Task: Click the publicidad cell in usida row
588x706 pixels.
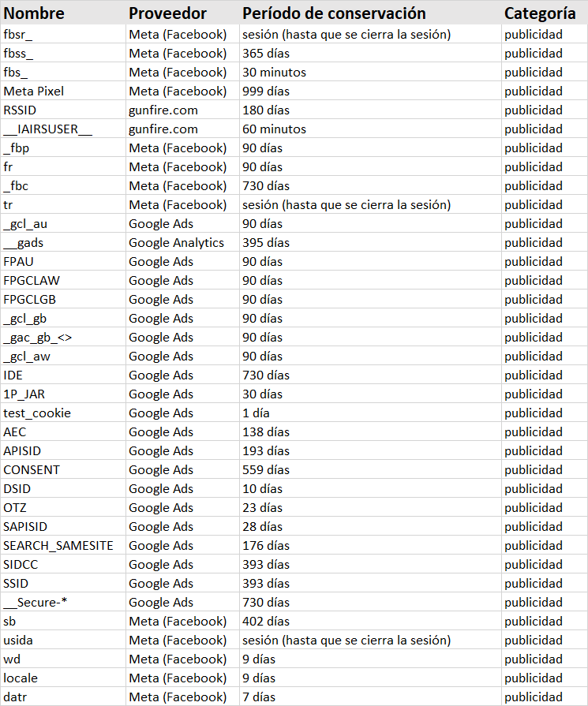Action: point(534,641)
